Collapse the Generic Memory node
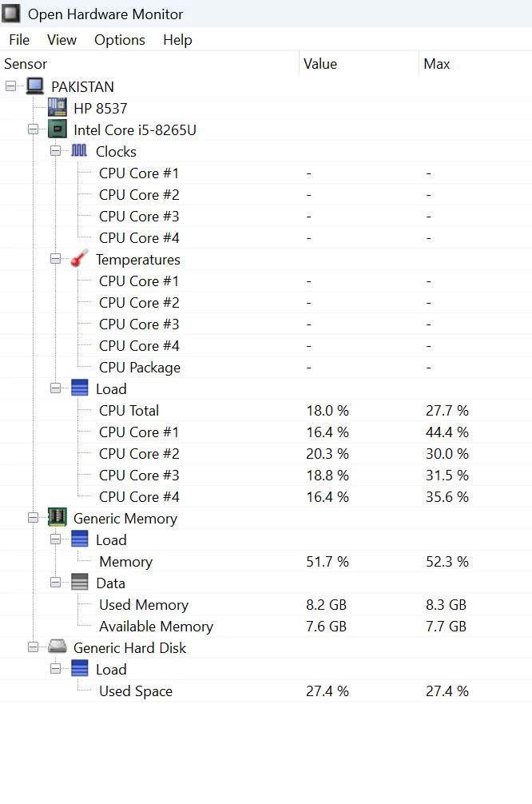 click(32, 518)
